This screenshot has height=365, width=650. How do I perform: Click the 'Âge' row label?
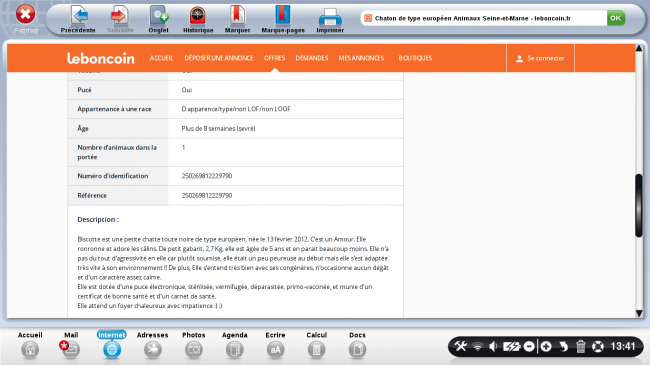[x=83, y=128]
